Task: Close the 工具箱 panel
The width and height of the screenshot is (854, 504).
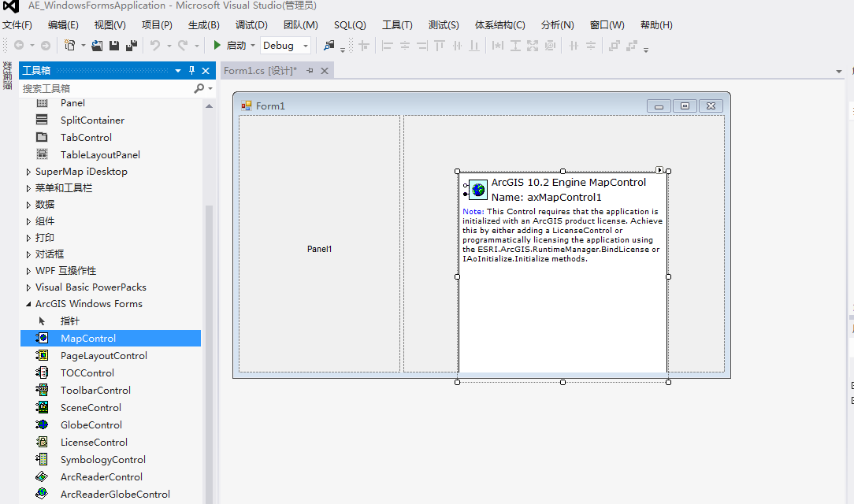Action: (206, 71)
